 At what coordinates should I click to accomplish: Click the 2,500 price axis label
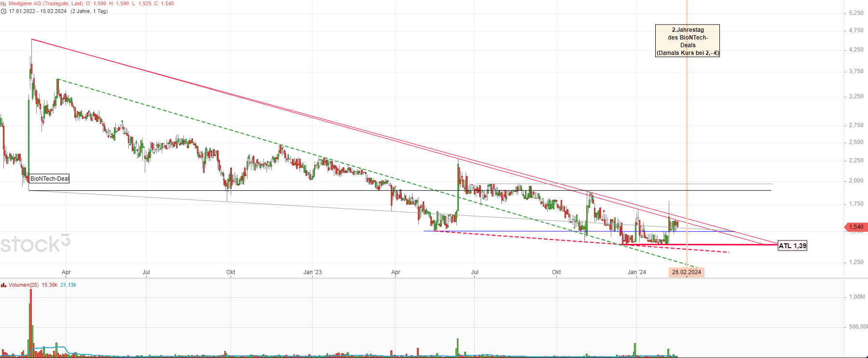tap(856, 142)
